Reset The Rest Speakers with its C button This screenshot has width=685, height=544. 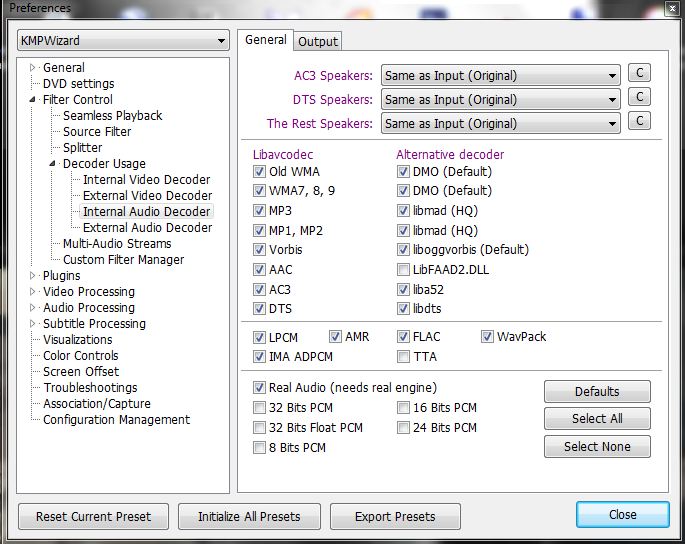point(639,121)
